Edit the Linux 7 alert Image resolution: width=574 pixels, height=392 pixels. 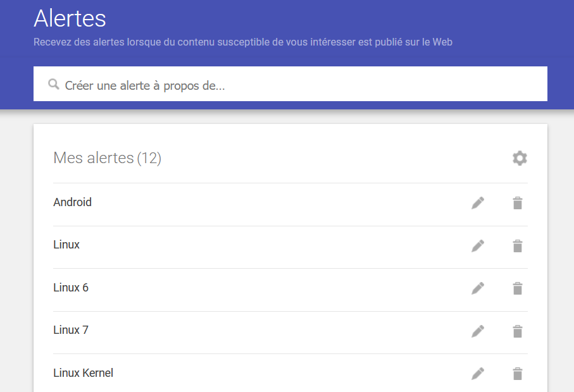(x=478, y=331)
